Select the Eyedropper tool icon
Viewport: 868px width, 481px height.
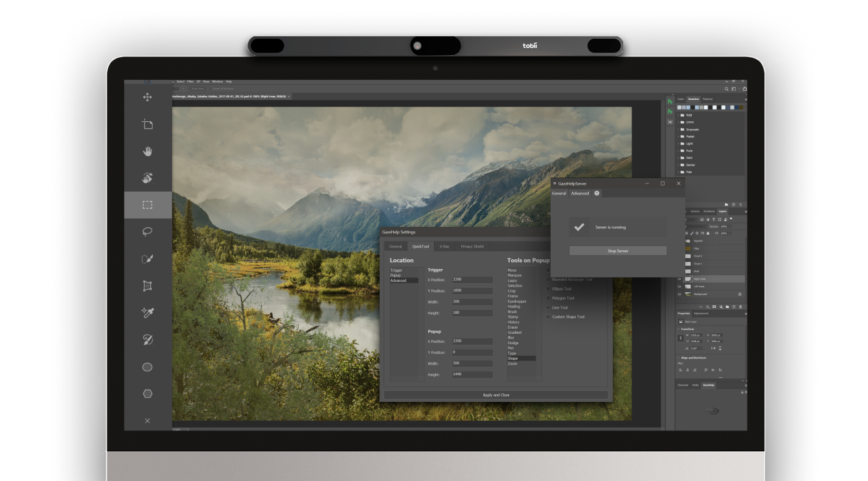[x=148, y=312]
